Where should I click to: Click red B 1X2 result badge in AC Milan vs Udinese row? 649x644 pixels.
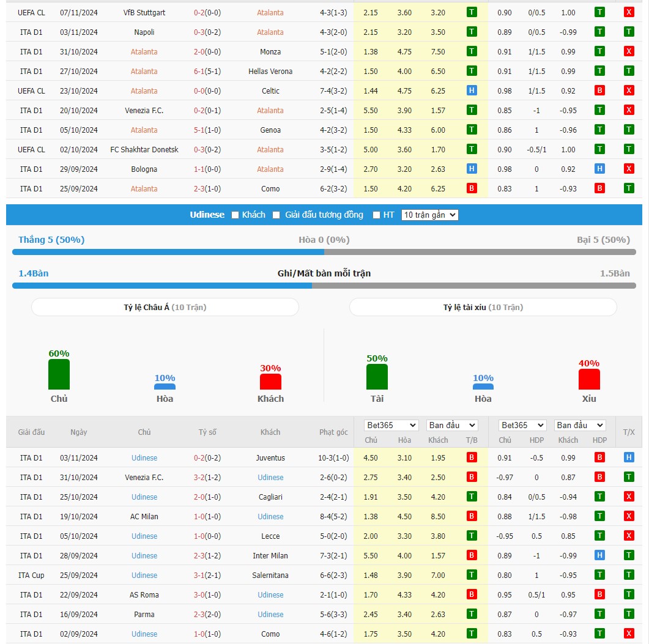(472, 516)
